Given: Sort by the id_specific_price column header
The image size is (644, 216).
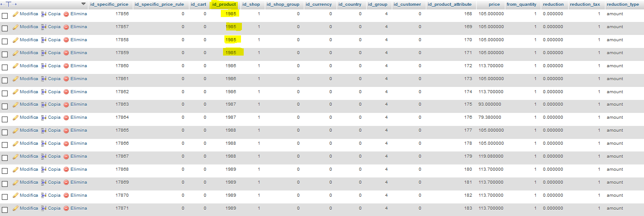Looking at the screenshot, I should tap(109, 4).
